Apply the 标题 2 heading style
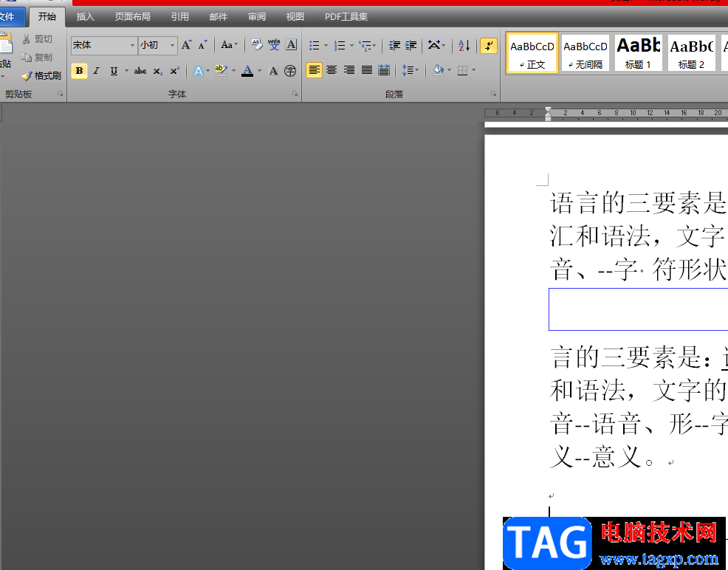Screen dimensions: 728x570 pyautogui.click(x=692, y=53)
